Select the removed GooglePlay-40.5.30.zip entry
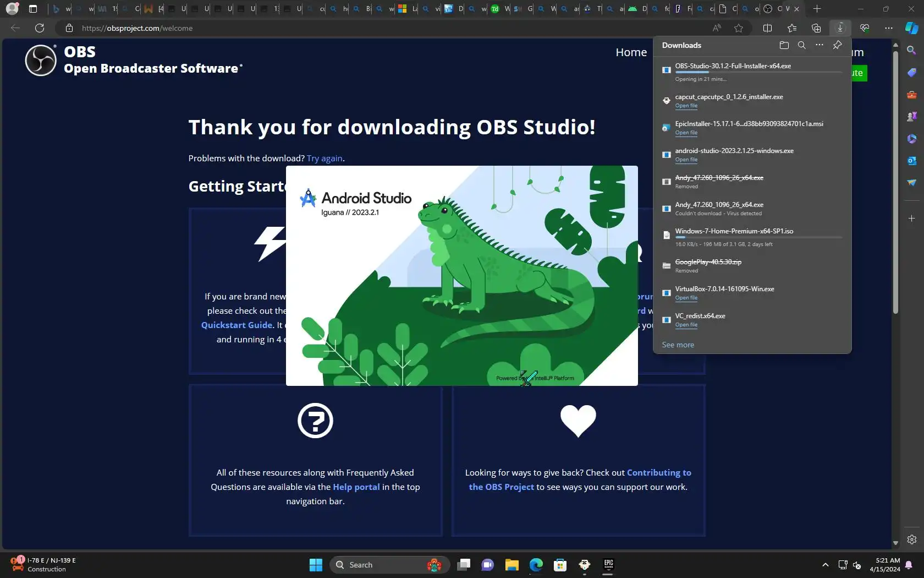The image size is (924, 578). 752,266
